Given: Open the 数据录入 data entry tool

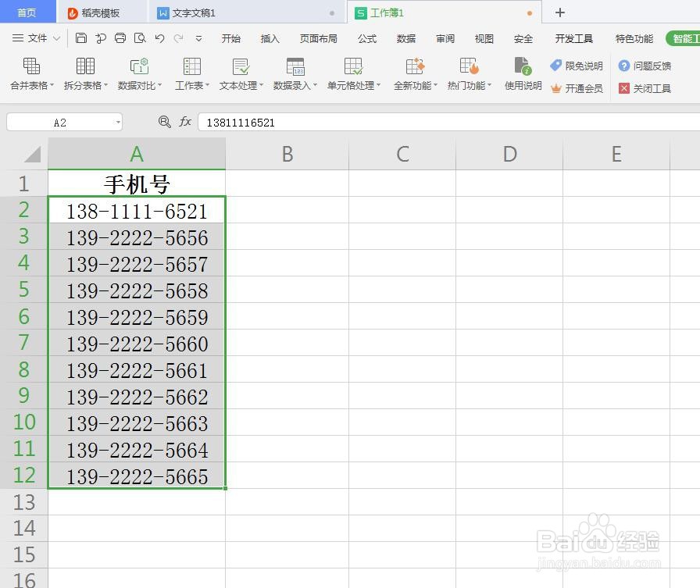Looking at the screenshot, I should (295, 74).
